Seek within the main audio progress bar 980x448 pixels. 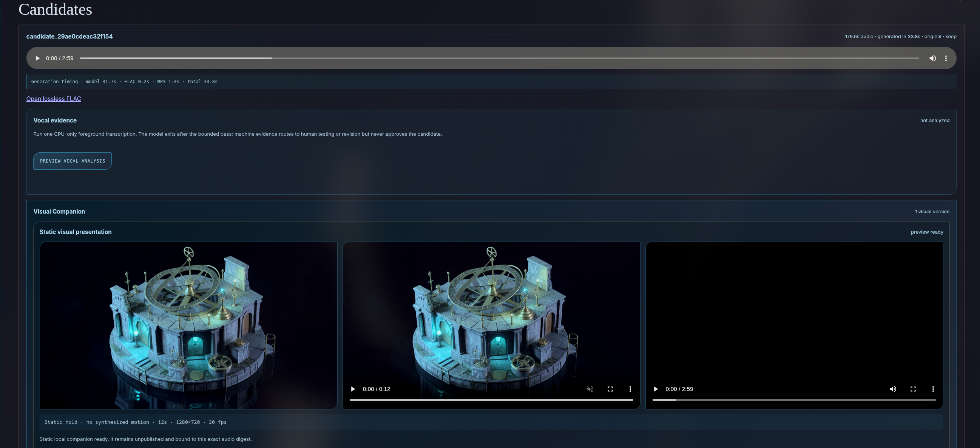(499, 58)
